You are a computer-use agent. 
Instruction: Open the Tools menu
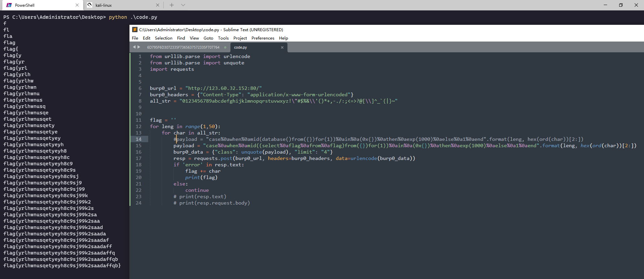pos(223,38)
